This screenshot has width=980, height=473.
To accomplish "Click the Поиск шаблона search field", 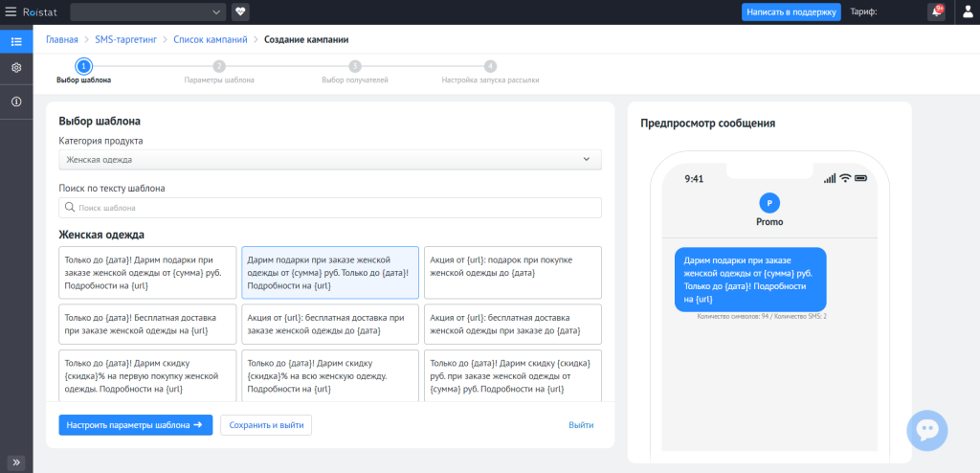I will click(x=330, y=208).
